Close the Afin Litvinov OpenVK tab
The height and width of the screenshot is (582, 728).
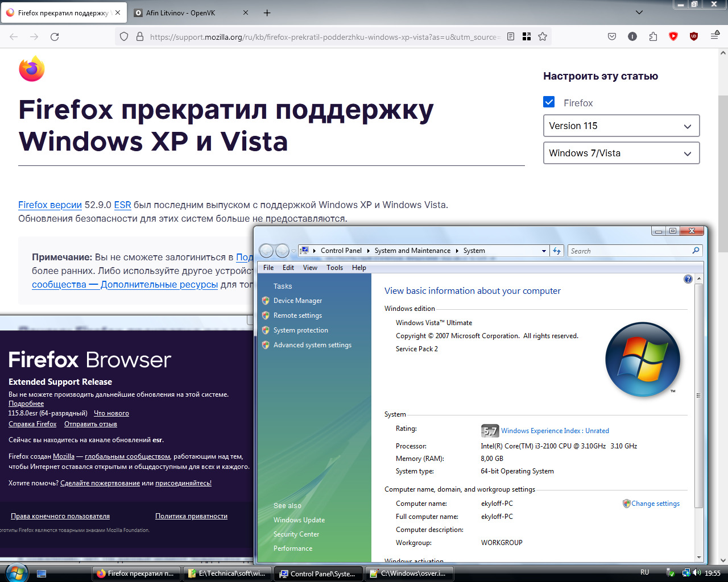click(x=246, y=13)
